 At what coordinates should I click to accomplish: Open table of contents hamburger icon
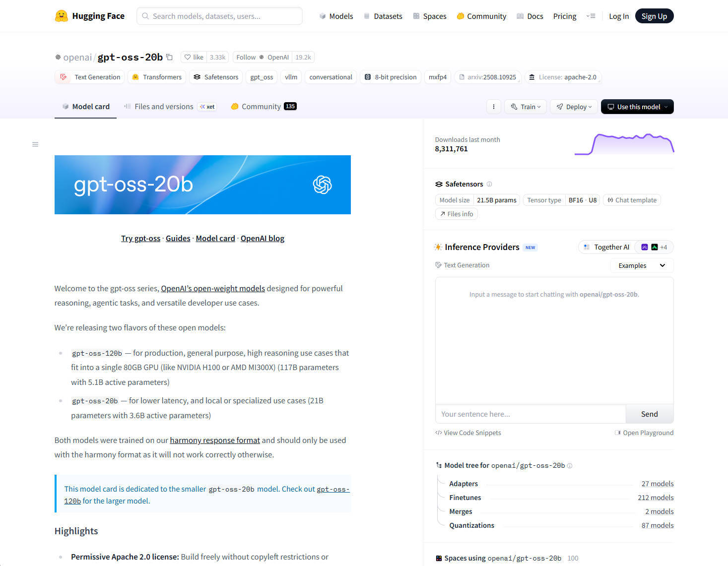(x=35, y=144)
